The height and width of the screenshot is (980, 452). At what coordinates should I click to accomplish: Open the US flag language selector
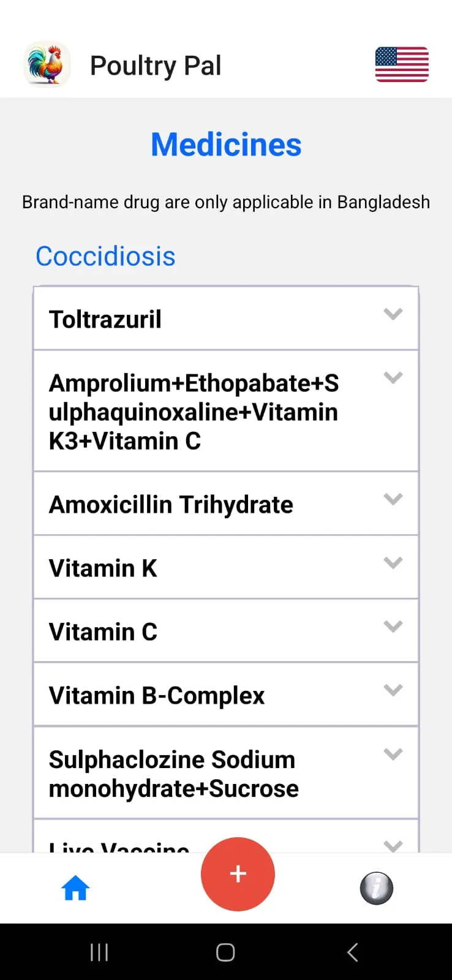point(402,64)
